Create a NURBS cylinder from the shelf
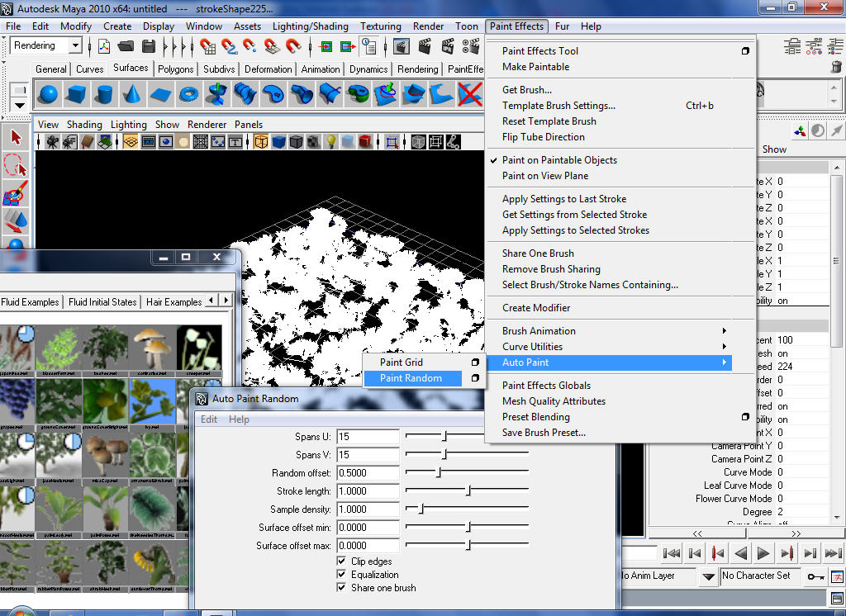Image resolution: width=846 pixels, height=616 pixels. pyautogui.click(x=103, y=94)
